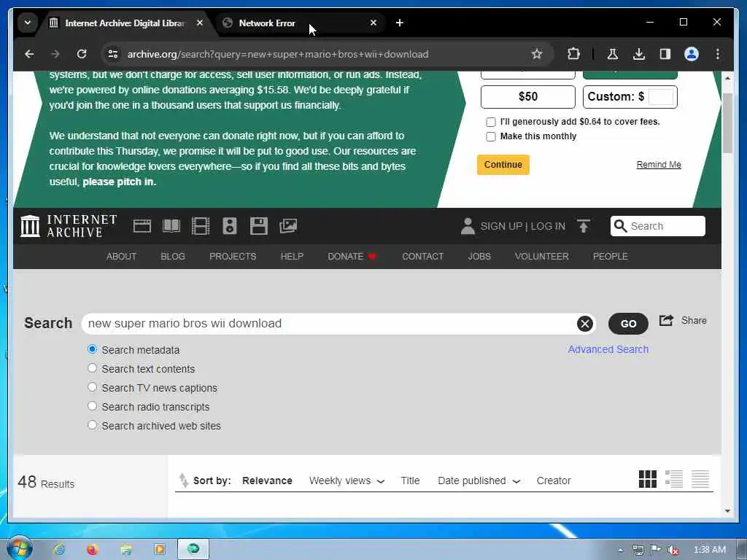The image size is (747, 560).
Task: Open the PROJECTS menu item
Action: click(x=233, y=257)
